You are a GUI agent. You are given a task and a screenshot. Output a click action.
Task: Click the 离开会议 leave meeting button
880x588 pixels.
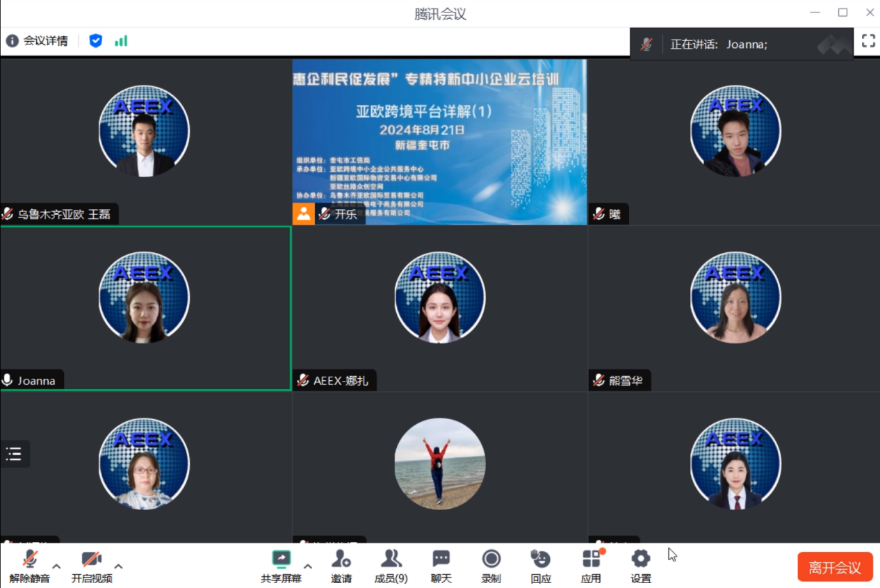click(x=835, y=566)
